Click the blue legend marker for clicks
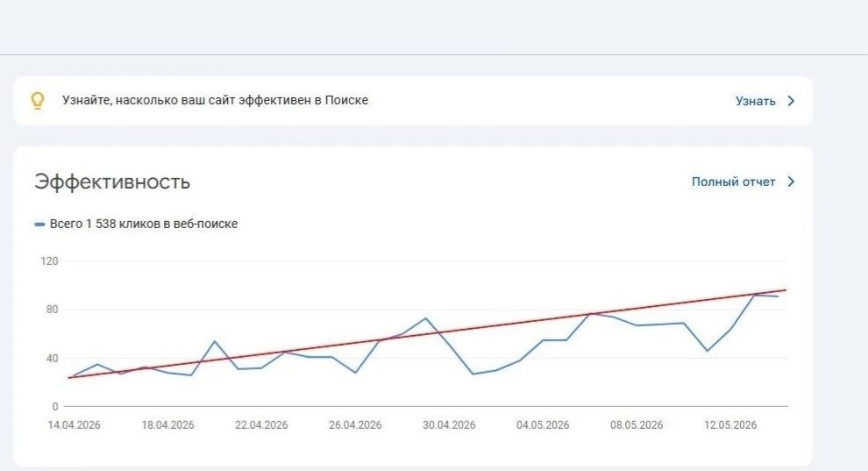The width and height of the screenshot is (868, 471). (39, 225)
